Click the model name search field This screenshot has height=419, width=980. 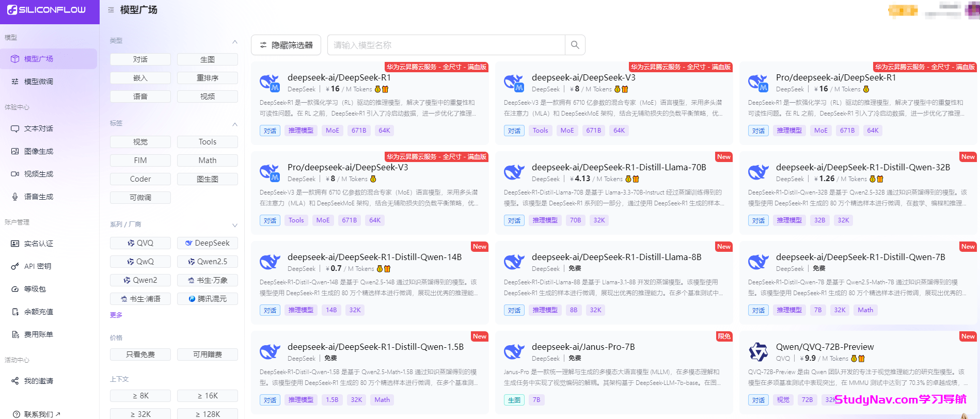[446, 45]
